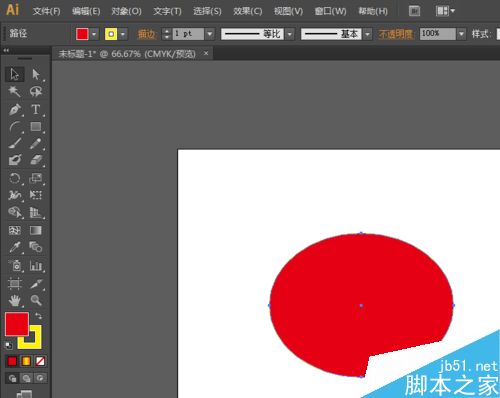
Task: Collapse the tools panel with double arrows
Action: pyautogui.click(x=6, y=51)
